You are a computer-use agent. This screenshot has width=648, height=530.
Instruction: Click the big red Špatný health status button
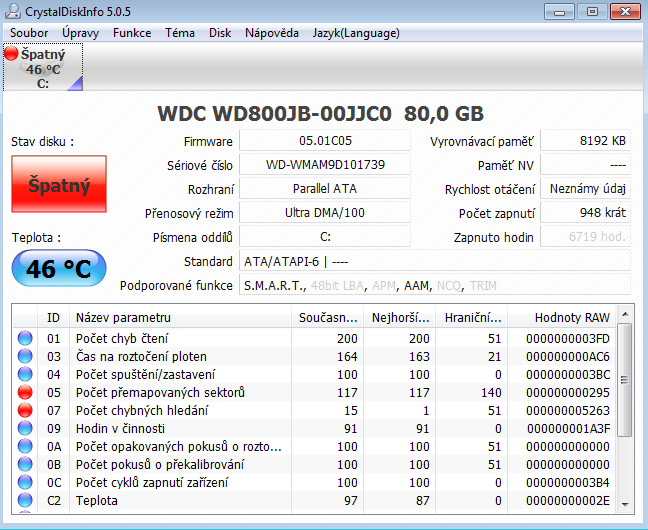click(59, 184)
